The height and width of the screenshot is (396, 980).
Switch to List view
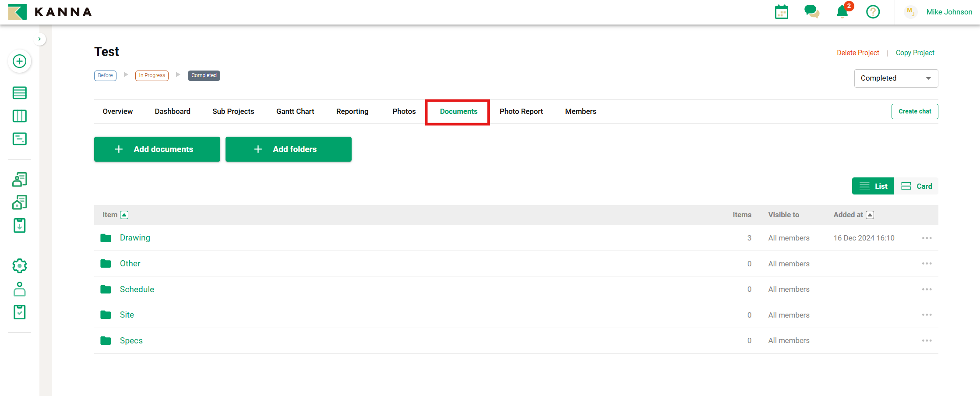[x=873, y=186]
